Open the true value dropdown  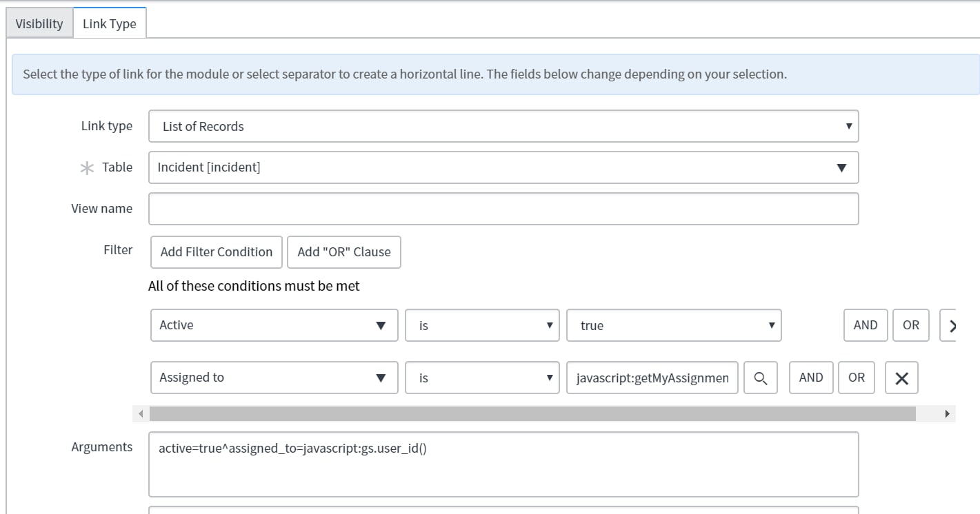[x=674, y=325]
